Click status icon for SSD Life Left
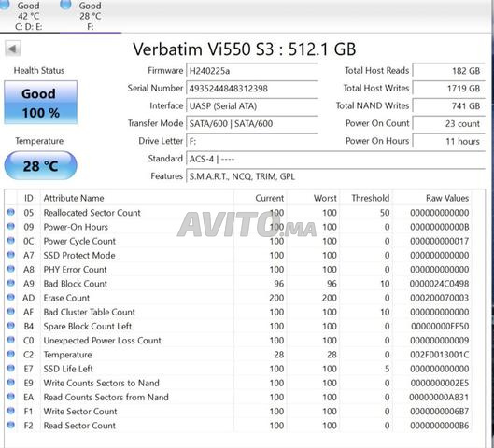This screenshot has height=448, width=494. coord(10,368)
